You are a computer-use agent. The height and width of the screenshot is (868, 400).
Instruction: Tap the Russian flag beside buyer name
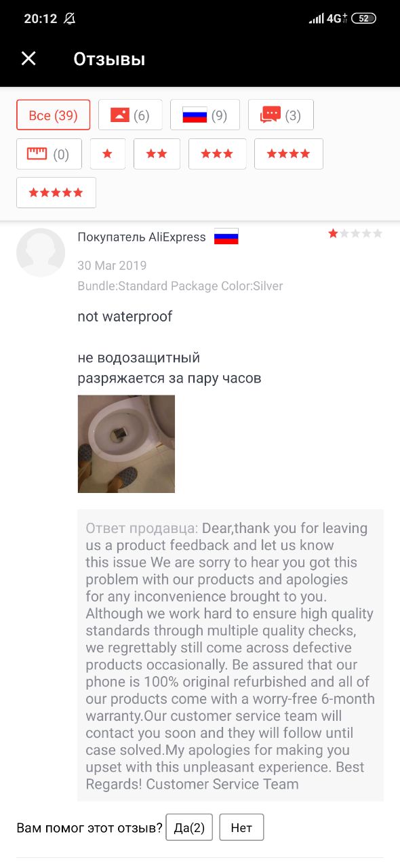coord(226,237)
